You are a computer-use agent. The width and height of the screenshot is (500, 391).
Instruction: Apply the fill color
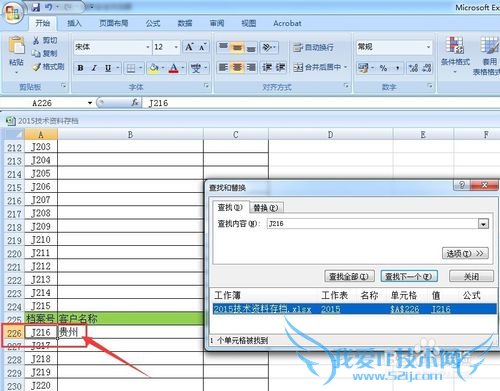(x=154, y=68)
